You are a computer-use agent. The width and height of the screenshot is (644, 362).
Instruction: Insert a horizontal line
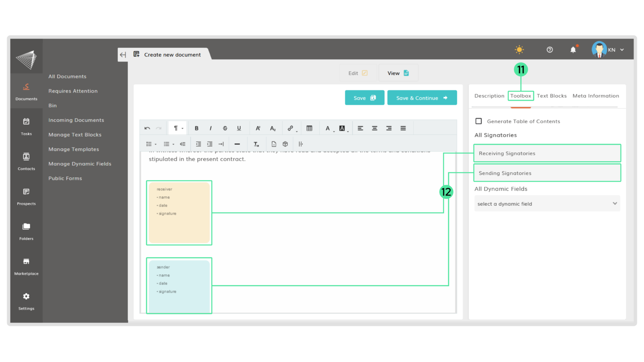tap(237, 144)
